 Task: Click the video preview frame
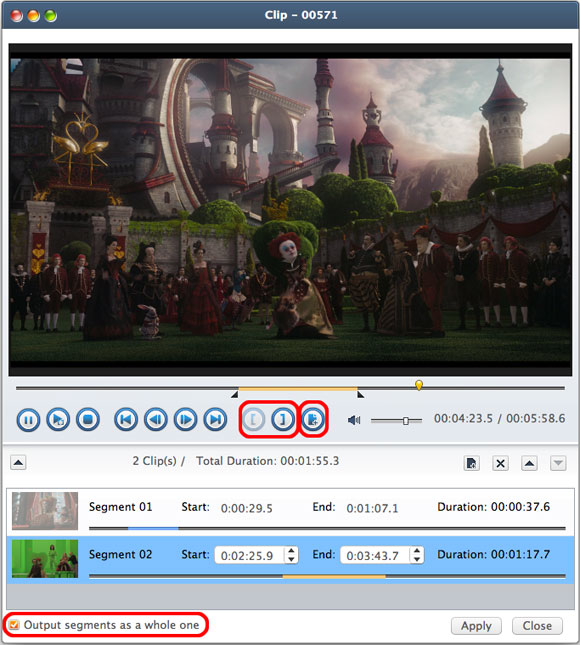click(290, 209)
